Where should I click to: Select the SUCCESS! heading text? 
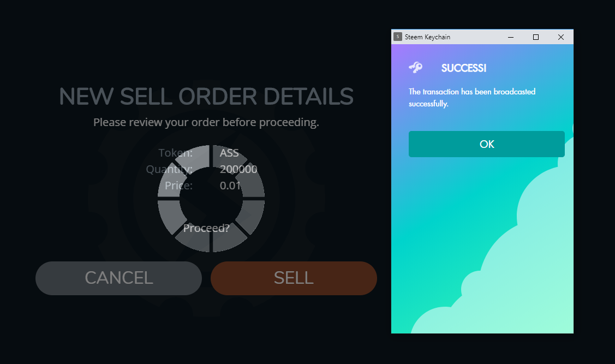click(464, 68)
